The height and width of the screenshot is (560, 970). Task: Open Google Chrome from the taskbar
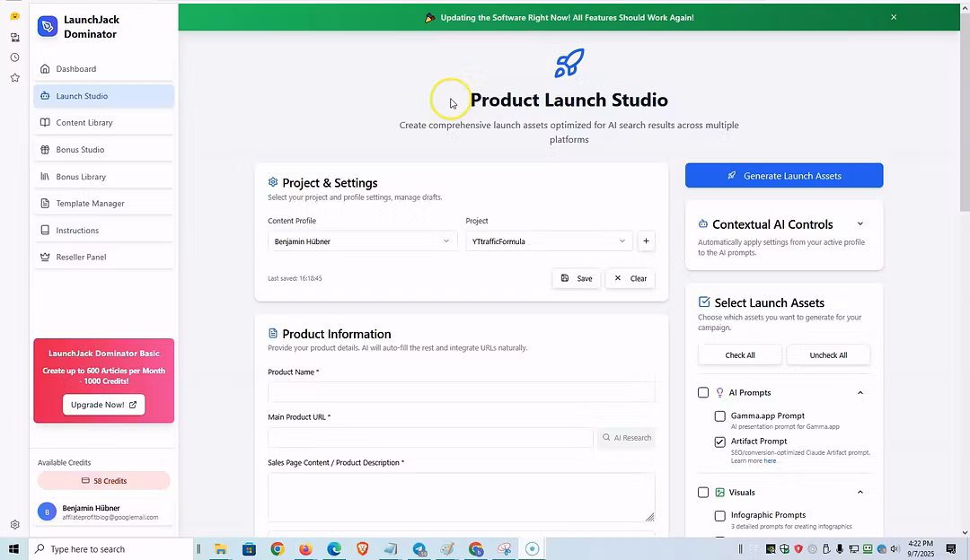(278, 549)
